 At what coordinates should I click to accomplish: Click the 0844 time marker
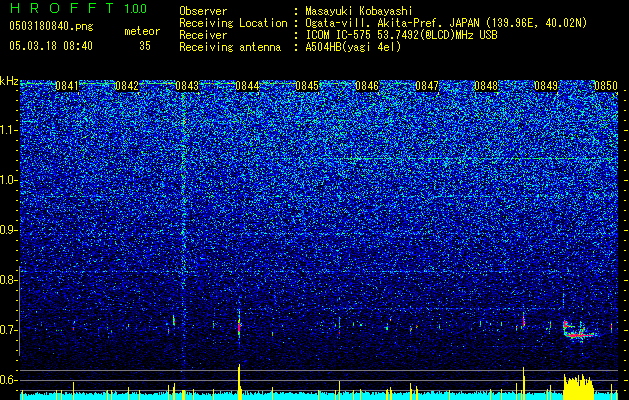247,86
